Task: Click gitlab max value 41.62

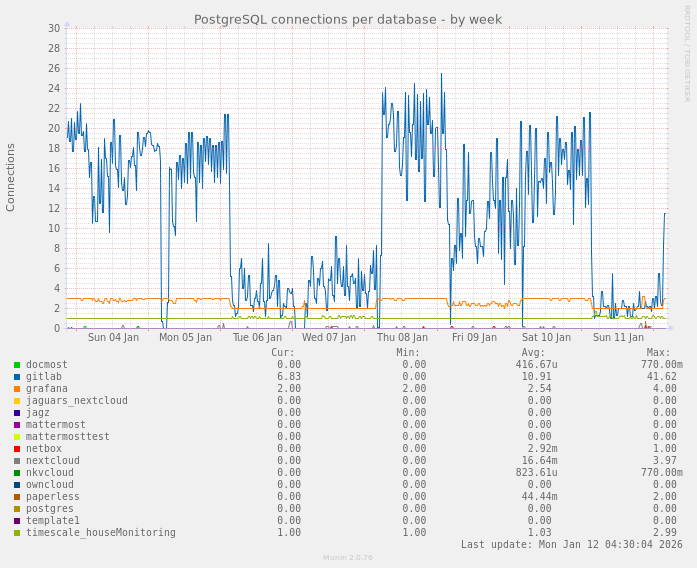Action: 662,376
